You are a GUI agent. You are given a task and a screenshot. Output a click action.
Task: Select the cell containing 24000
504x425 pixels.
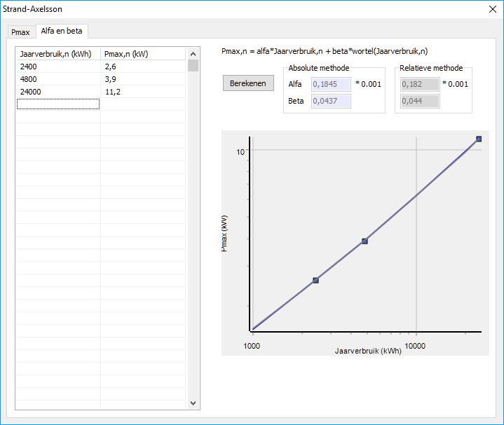[x=57, y=92]
